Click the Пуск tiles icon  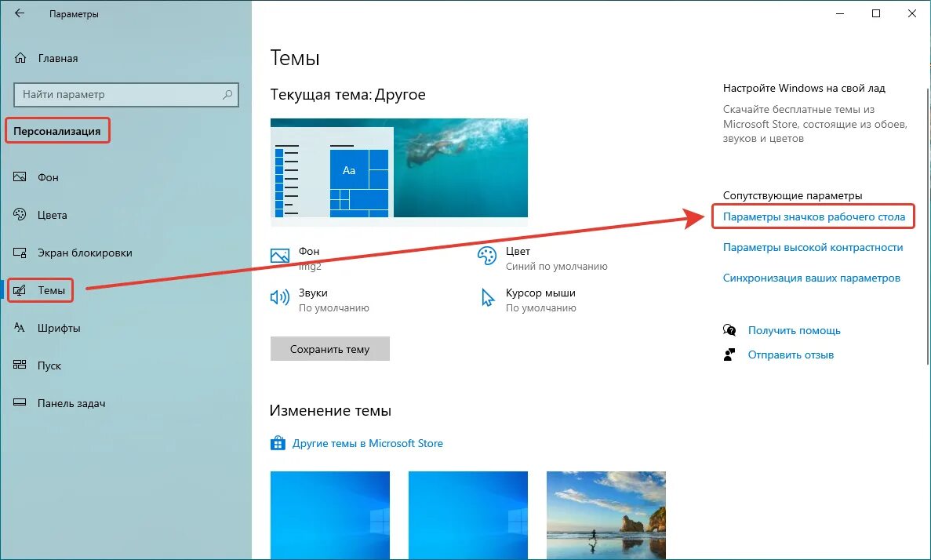pyautogui.click(x=20, y=365)
